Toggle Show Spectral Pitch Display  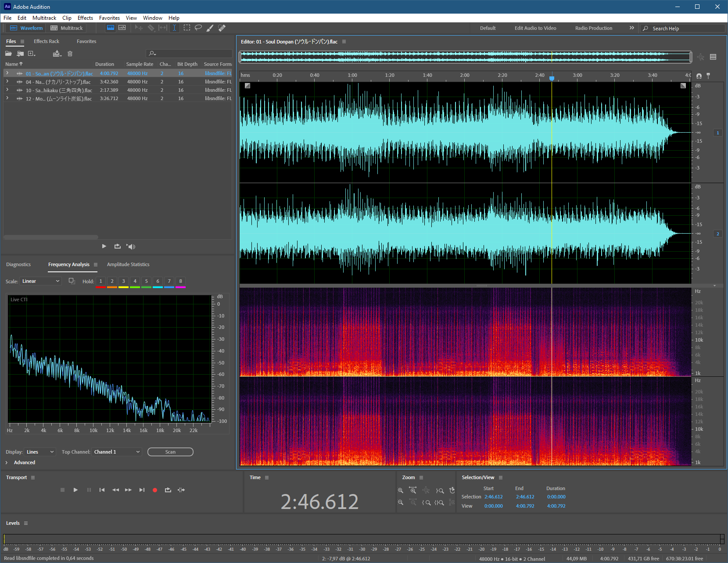coord(122,28)
